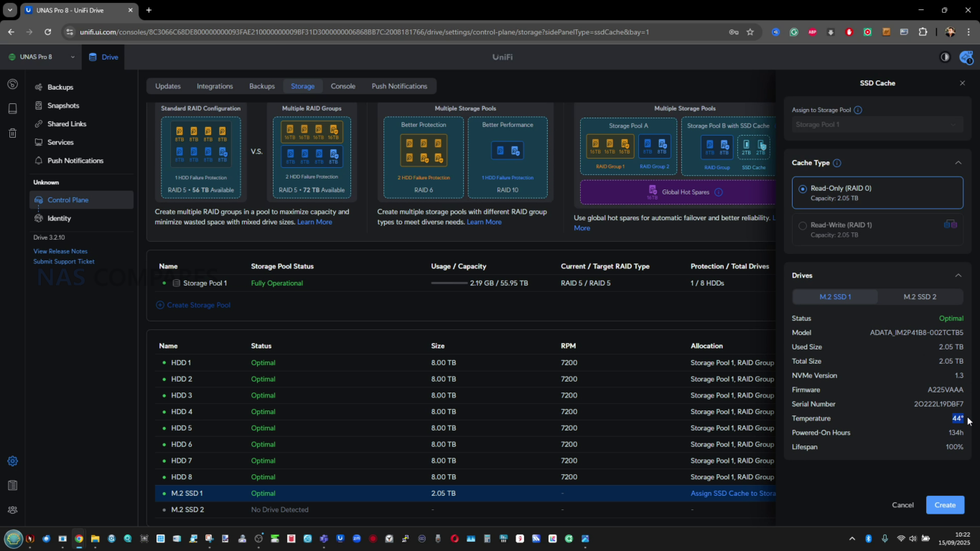
Task: Switch to the Console tab
Action: click(343, 86)
